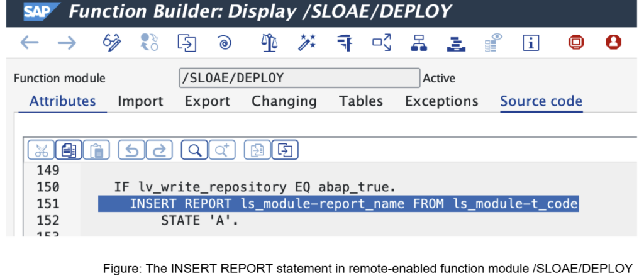Viewport: 644px width, 278px height.
Task: Click the Activate magic wand icon
Action: pyautogui.click(x=306, y=43)
